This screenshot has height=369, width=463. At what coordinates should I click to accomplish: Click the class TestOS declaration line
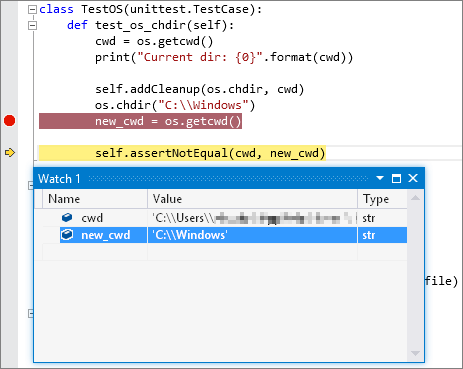point(151,10)
